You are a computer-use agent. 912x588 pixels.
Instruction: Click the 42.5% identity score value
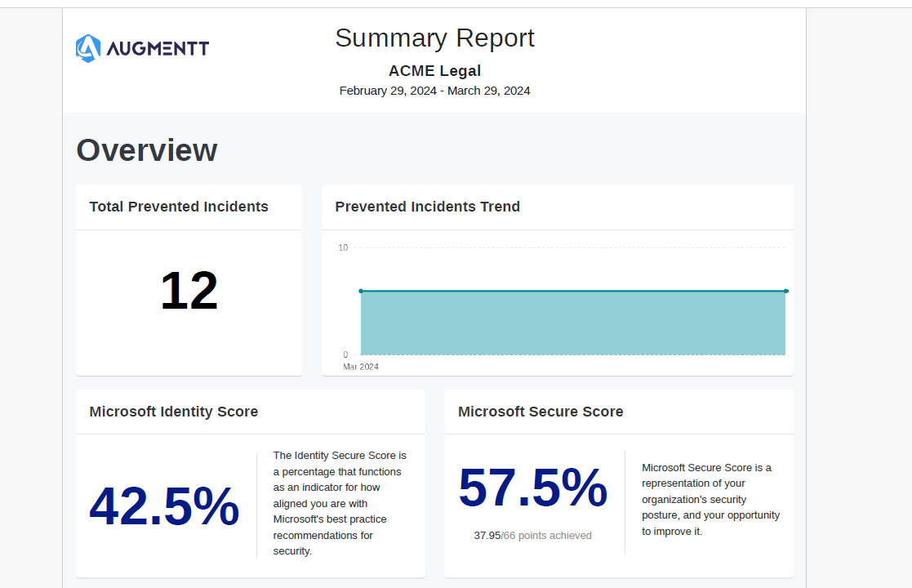click(164, 506)
